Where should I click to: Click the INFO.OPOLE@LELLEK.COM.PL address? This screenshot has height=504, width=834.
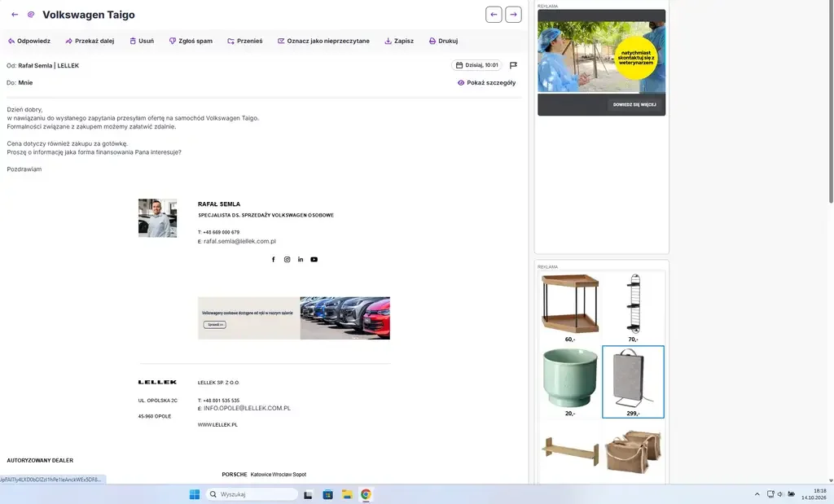[247, 408]
